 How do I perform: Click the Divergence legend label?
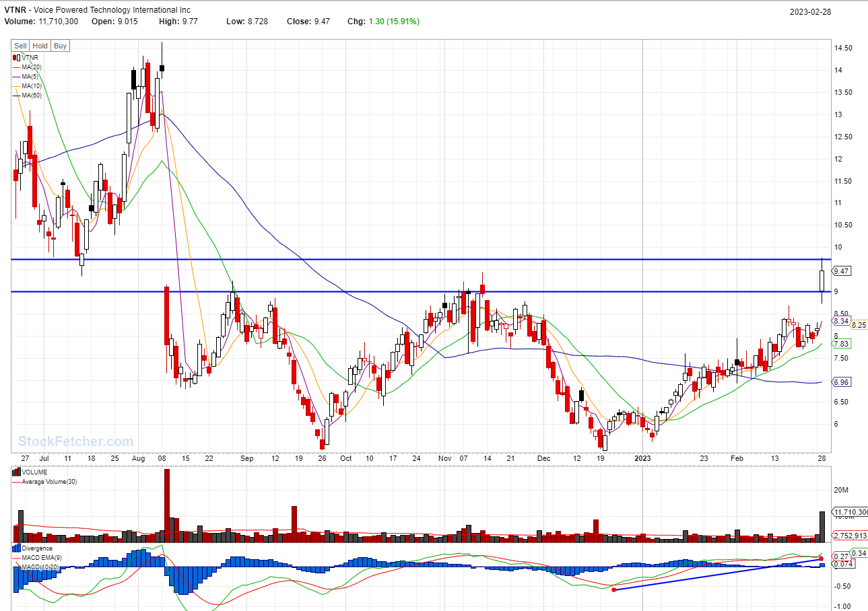coord(36,548)
